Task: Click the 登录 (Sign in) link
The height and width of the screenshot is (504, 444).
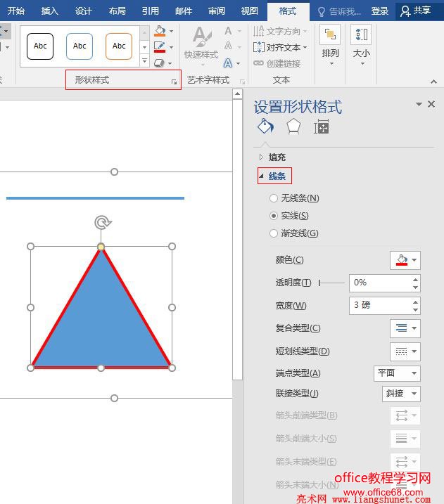Action: (380, 11)
